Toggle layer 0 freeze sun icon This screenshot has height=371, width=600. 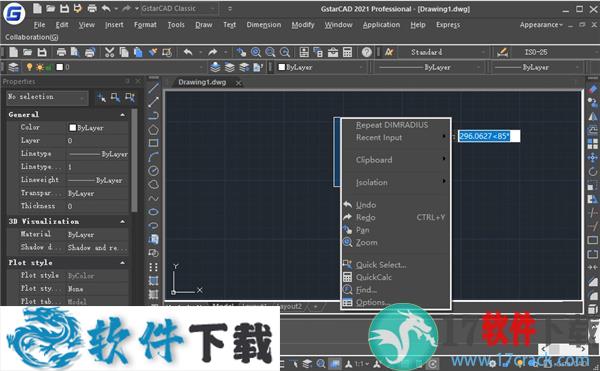[x=39, y=67]
